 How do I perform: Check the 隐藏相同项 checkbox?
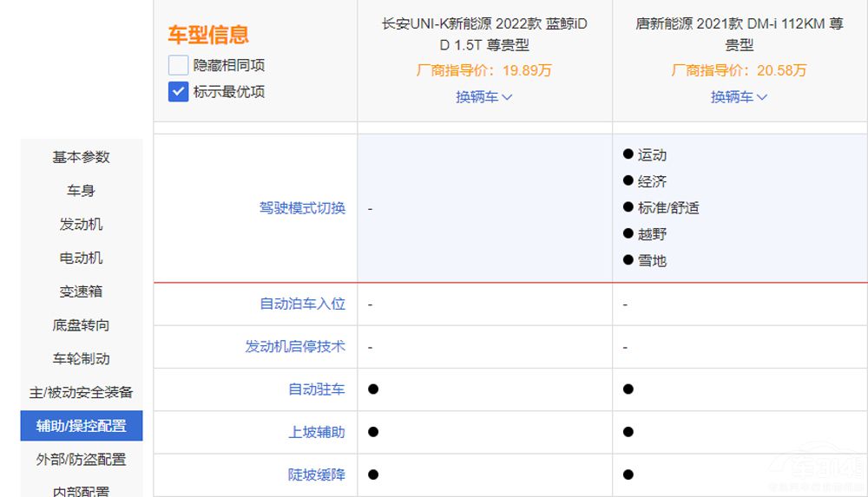point(178,65)
